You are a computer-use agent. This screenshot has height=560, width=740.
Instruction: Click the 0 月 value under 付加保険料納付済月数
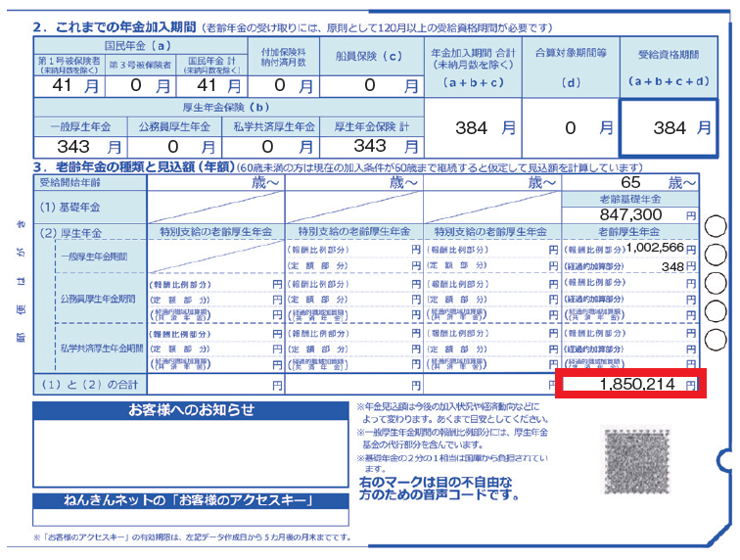tap(283, 86)
